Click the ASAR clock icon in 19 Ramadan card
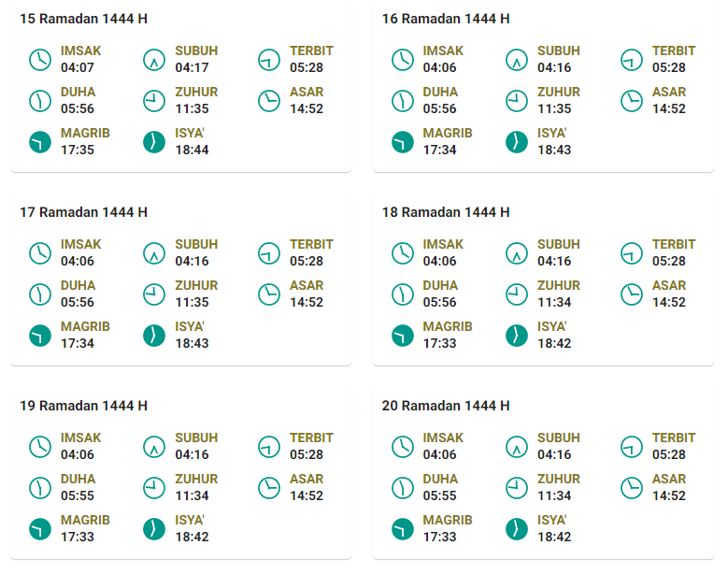Viewport: 728px width, 574px height. pos(269,488)
